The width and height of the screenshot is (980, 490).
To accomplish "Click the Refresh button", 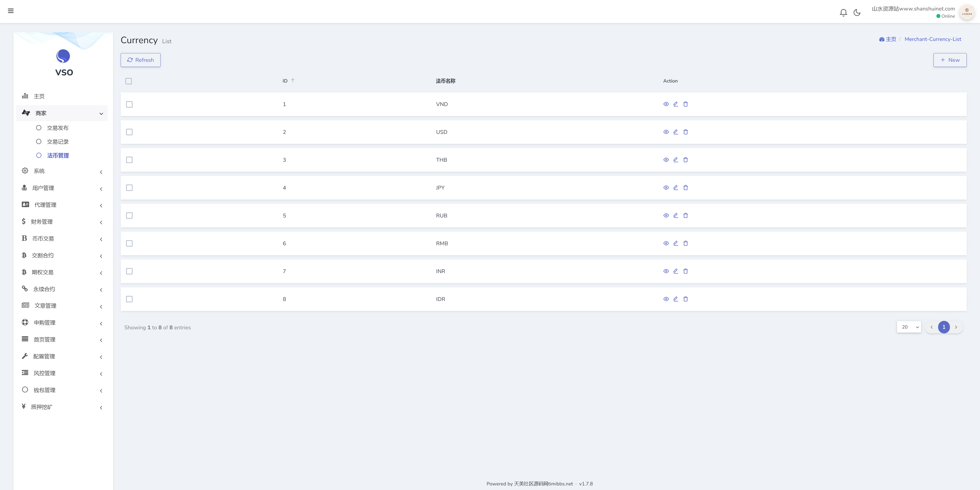I will point(140,60).
